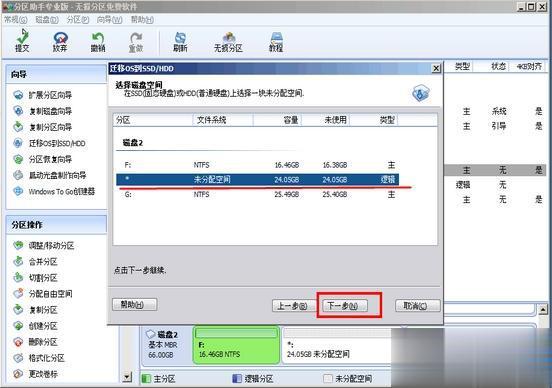Choose the 更改卷标 operation icon
This screenshot has width=552, height=388.
pos(18,374)
